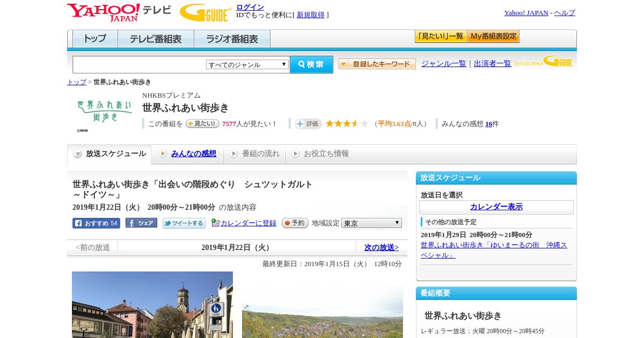Open the ゆいまーるの街 沖縄スペシャル program link
The height and width of the screenshot is (338, 644).
494,250
